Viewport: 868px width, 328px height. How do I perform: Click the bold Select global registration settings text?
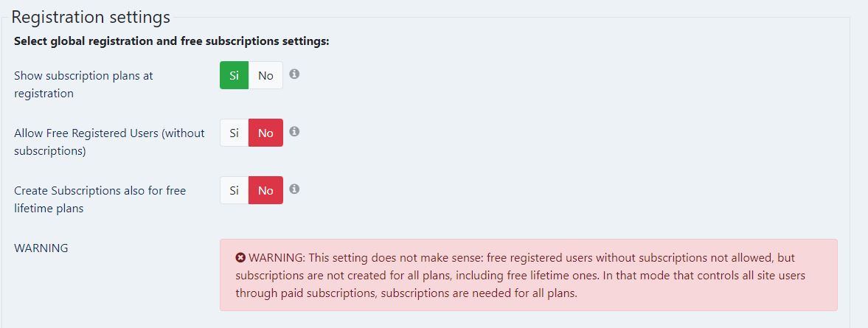click(172, 41)
